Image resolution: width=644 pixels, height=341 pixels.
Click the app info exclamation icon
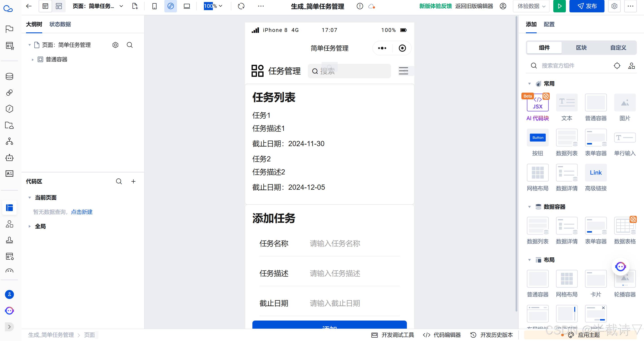tap(360, 6)
